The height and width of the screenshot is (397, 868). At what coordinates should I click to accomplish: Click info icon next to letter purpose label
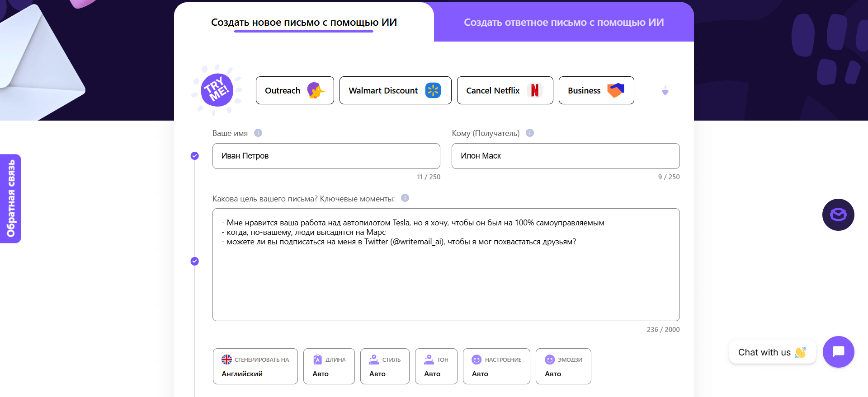405,198
